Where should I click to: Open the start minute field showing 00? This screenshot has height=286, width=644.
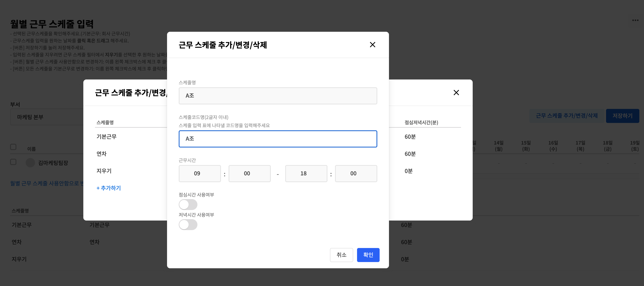250,173
